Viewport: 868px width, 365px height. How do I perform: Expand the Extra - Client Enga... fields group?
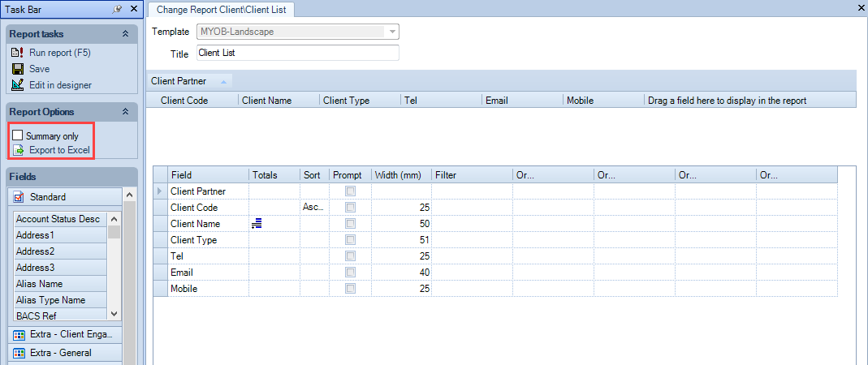63,334
